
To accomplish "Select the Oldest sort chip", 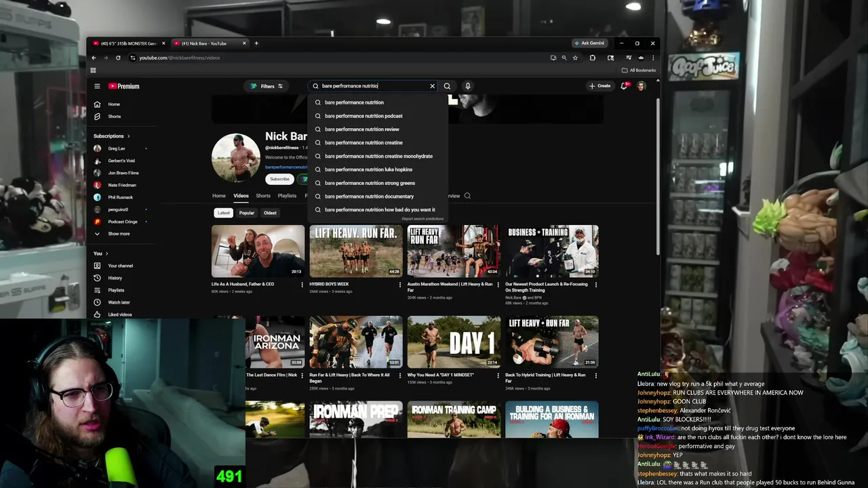I will pos(270,213).
